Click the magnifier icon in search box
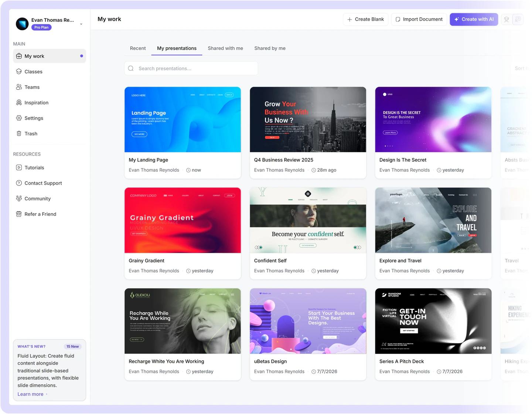Screen dimensions: 532x414 (131, 68)
